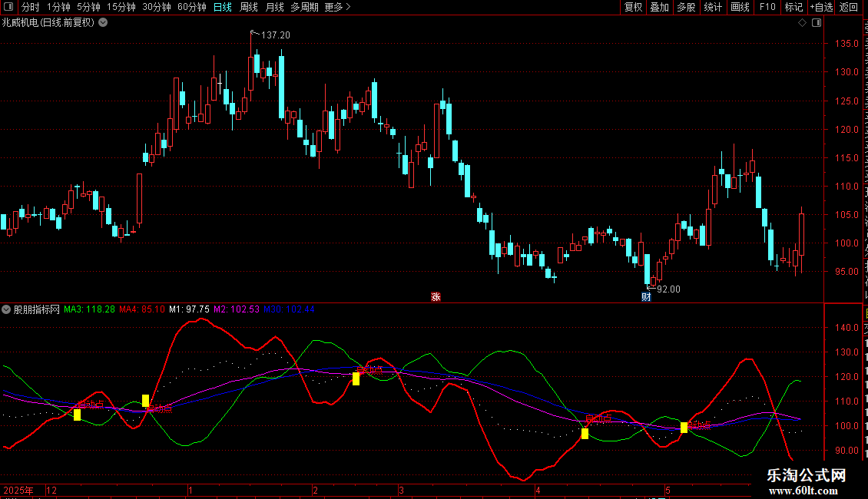The width and height of the screenshot is (868, 499).
Task: Add stock via +自选 button
Action: pos(821,7)
